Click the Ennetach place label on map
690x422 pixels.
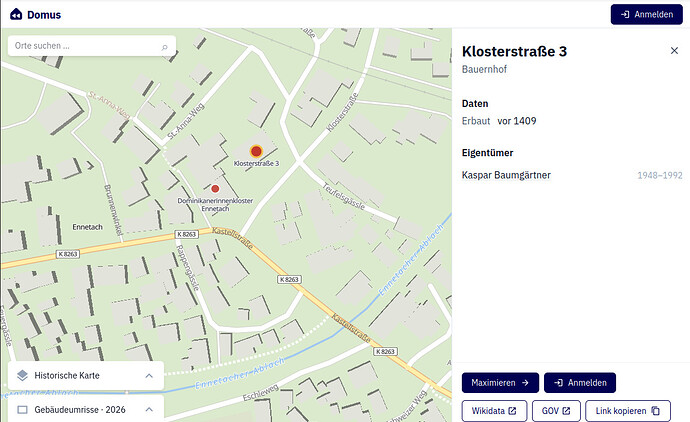tap(87, 227)
